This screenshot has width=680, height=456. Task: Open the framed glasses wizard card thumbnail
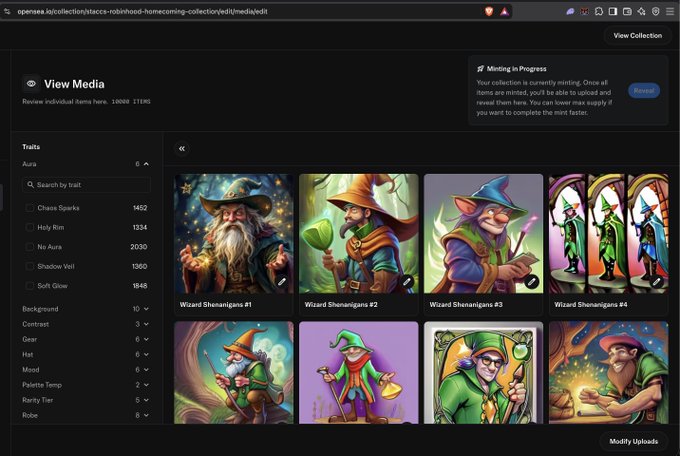tap(484, 372)
